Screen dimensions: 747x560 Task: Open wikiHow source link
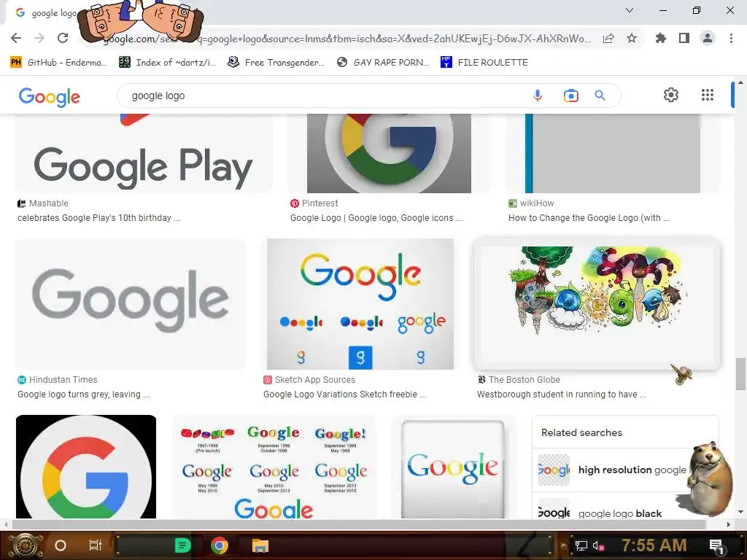(531, 203)
